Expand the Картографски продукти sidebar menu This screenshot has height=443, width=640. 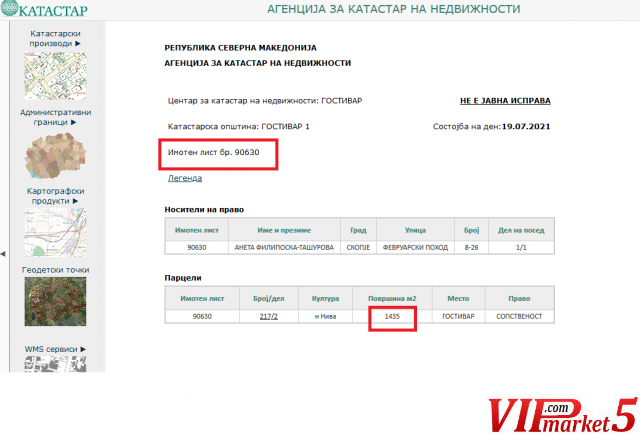pyautogui.click(x=55, y=196)
